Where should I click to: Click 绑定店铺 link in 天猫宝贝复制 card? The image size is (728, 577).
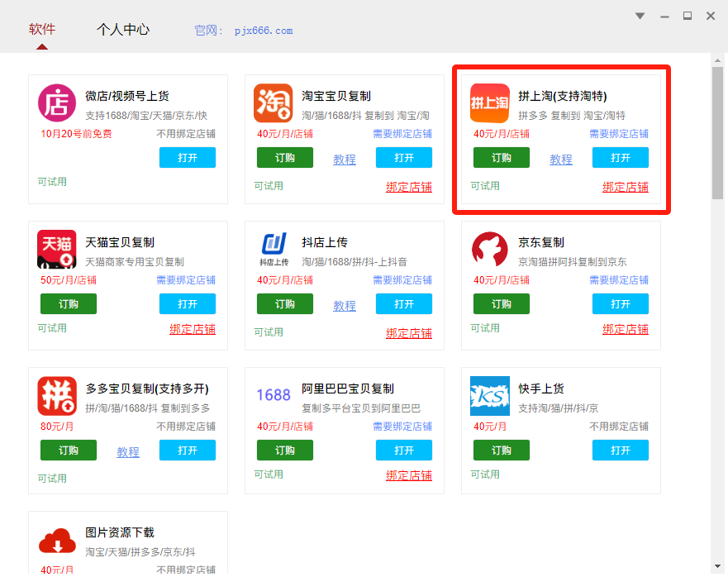(193, 329)
